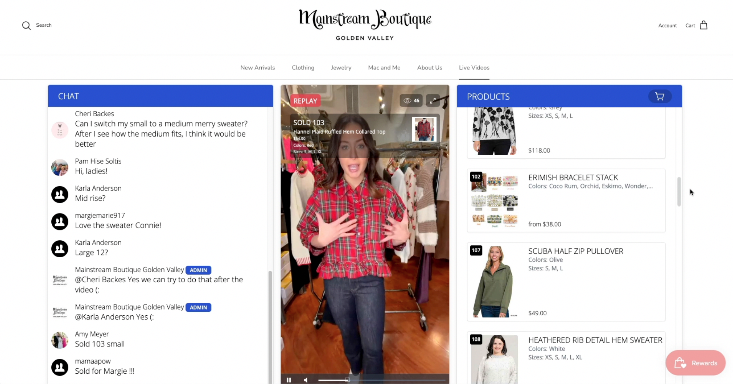
Task: Click margiemarie917 profile avatar
Action: tap(60, 221)
